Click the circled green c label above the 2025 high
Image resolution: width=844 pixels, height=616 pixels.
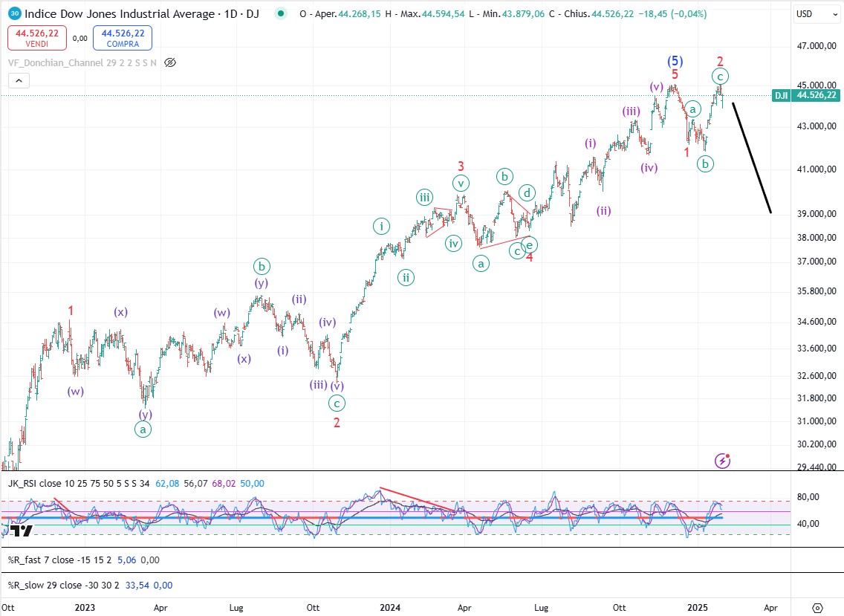pos(720,77)
